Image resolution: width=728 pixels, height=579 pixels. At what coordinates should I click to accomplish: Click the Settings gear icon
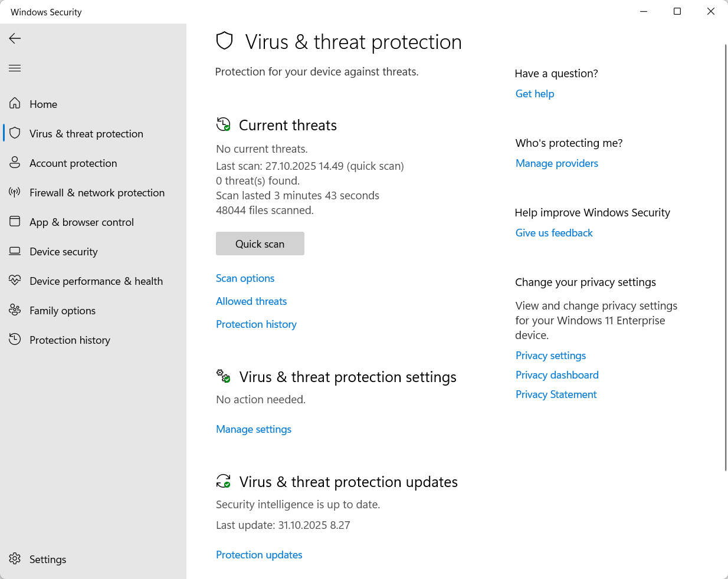[15, 559]
